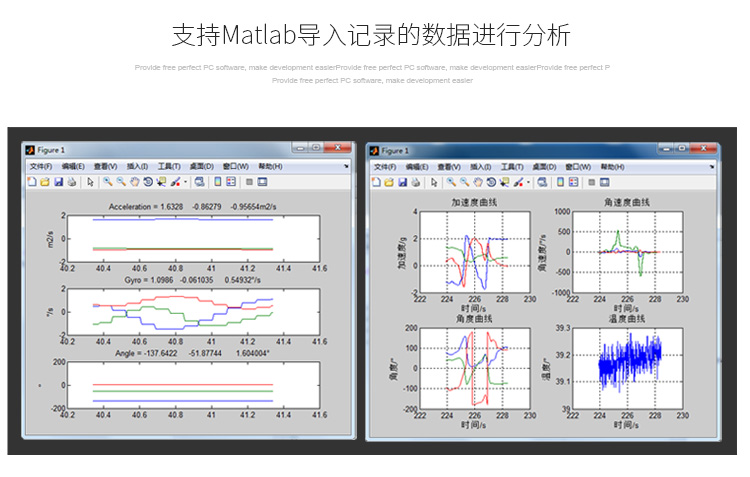Image resolution: width=750 pixels, height=477 pixels.
Task: Save the figure in left window toolbar
Action: tap(58, 182)
